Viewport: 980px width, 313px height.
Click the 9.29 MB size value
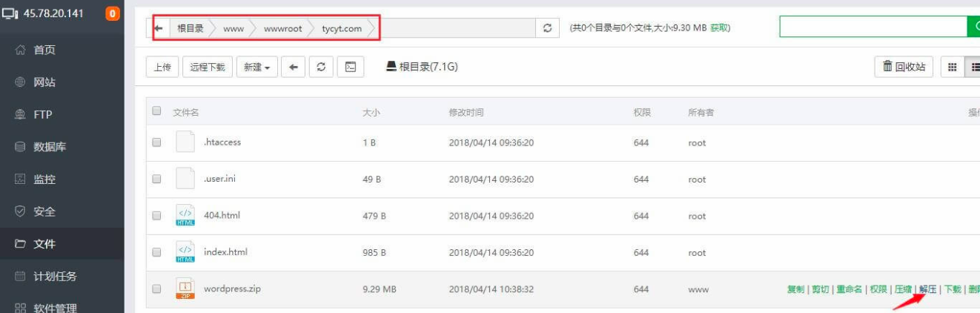380,289
